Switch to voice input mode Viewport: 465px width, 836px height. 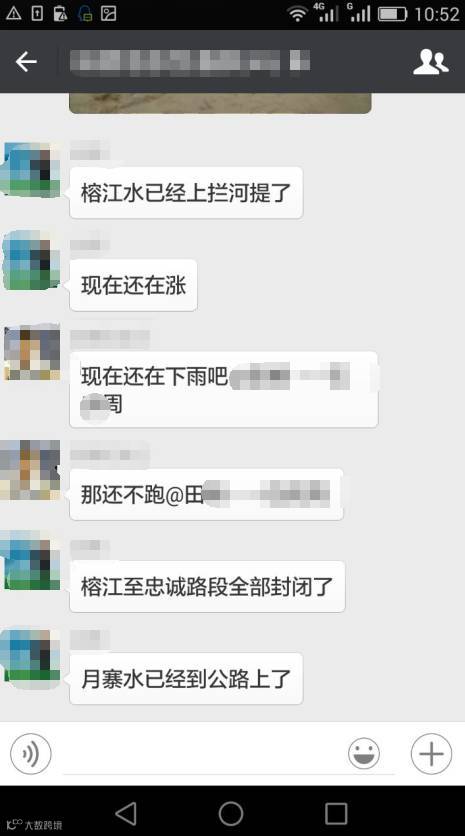(30, 754)
